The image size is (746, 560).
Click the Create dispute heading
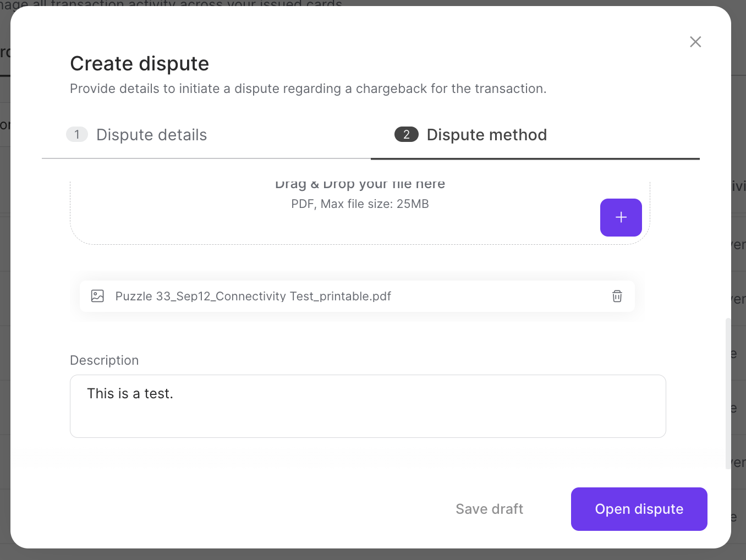pyautogui.click(x=139, y=63)
